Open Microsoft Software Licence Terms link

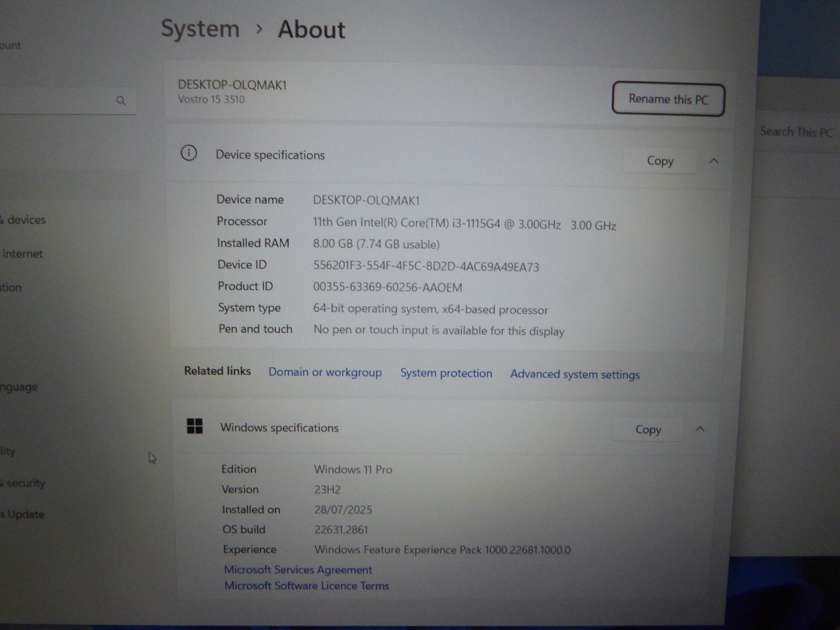point(307,586)
